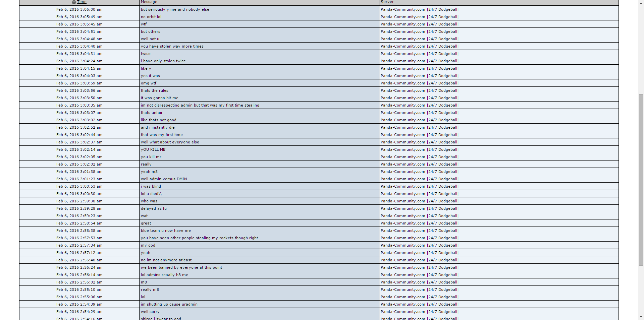Select the 'blue team u now have me' message

click(166, 231)
